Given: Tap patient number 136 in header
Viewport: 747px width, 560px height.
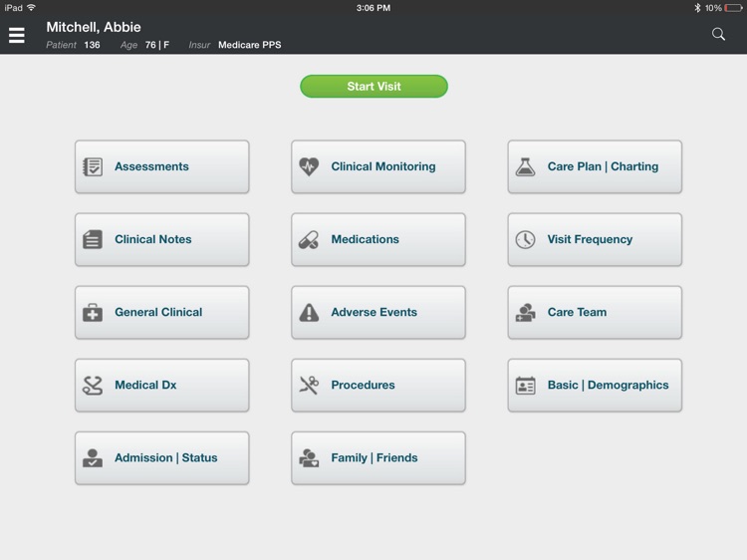Looking at the screenshot, I should [x=92, y=45].
